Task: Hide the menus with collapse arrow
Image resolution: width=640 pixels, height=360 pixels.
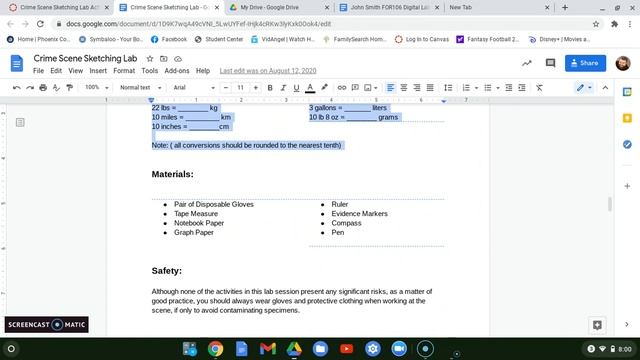Action: coord(605,88)
